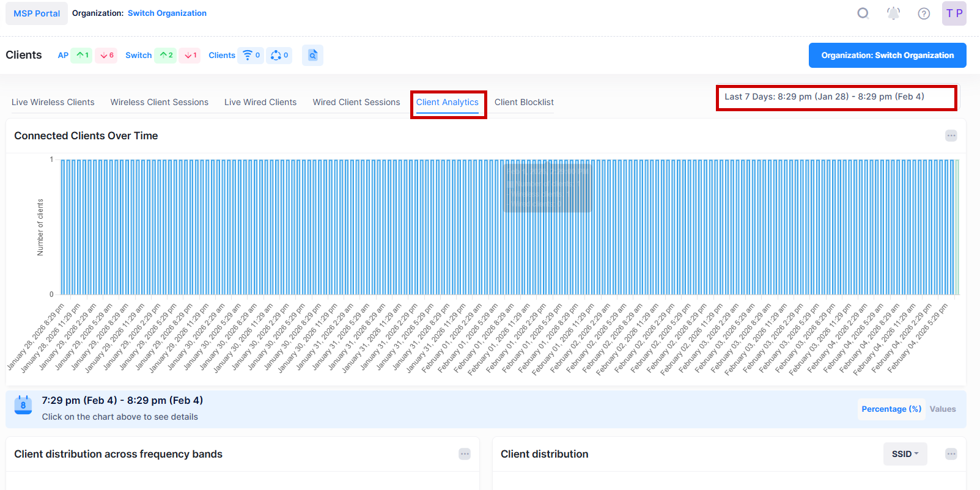Select the Client Analytics tab
The width and height of the screenshot is (980, 490).
[448, 102]
